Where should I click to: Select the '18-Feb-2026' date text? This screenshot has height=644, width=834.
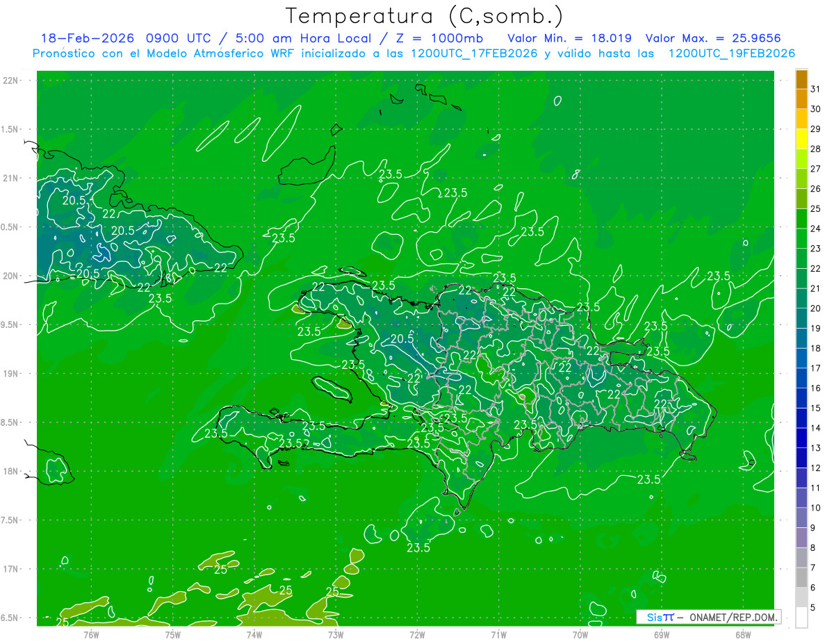[x=87, y=38]
